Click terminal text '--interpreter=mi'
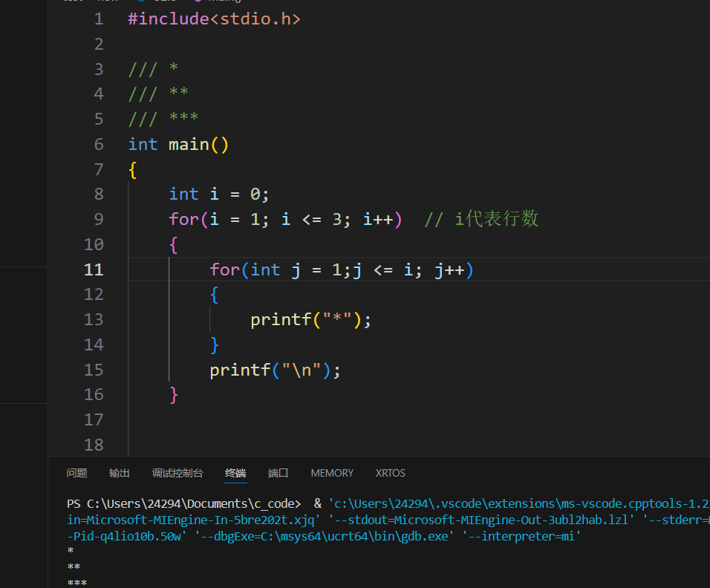This screenshot has height=588, width=710. (521, 536)
